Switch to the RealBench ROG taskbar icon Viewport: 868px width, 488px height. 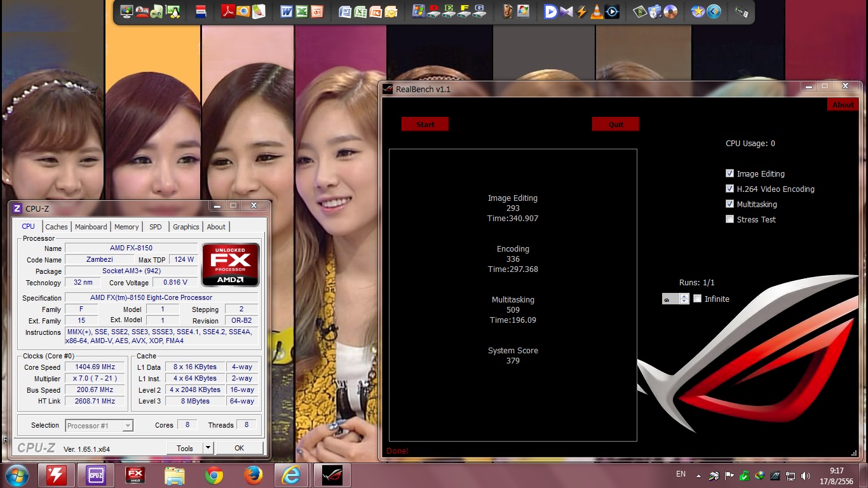coord(331,475)
